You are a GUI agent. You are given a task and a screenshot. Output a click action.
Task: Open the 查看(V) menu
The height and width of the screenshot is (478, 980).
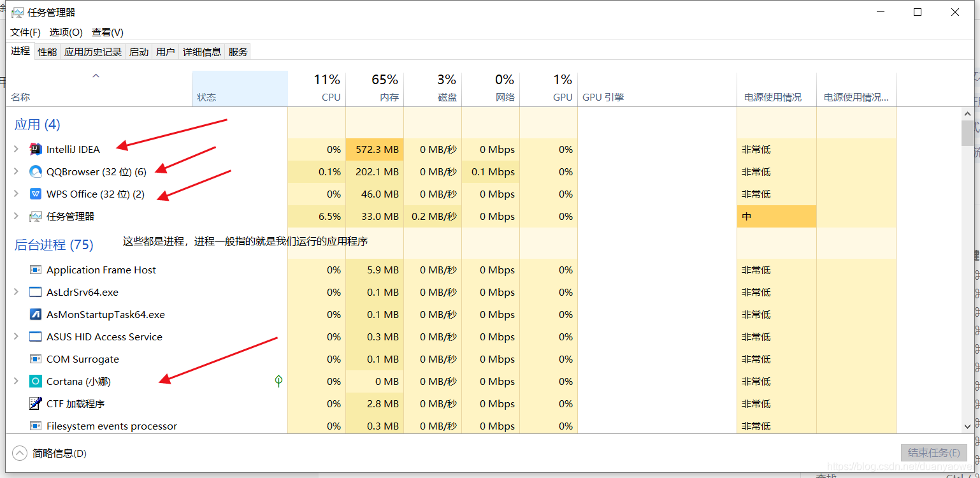pos(108,32)
